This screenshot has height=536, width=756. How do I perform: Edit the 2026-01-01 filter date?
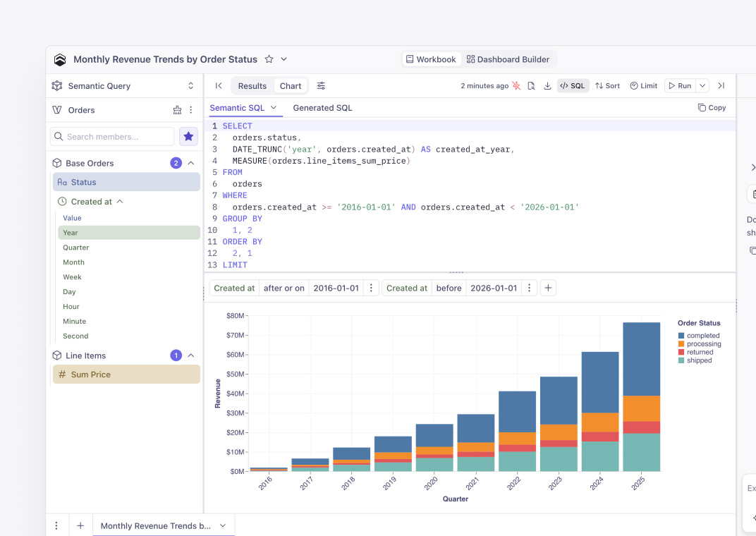[494, 288]
